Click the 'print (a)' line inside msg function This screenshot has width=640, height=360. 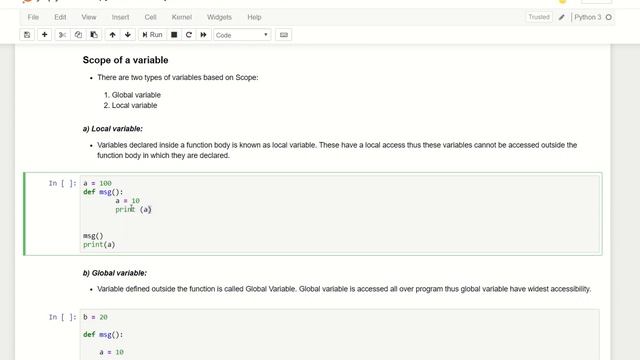133,209
